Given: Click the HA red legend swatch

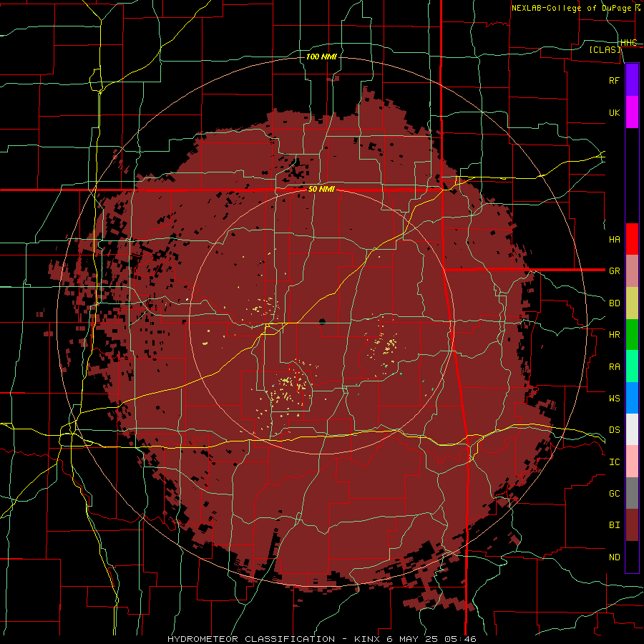Looking at the screenshot, I should [632, 239].
